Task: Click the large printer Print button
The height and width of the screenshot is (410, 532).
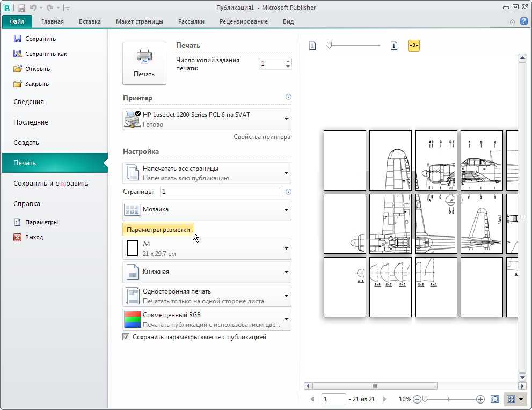Action: [x=144, y=63]
